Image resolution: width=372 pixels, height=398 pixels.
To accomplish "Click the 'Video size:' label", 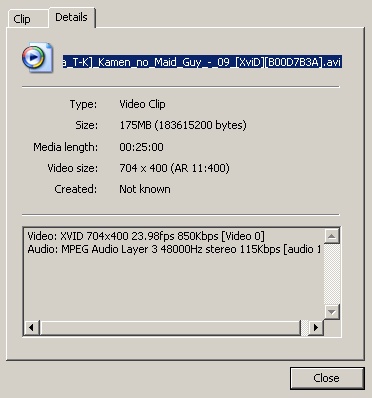I will pos(73,168).
